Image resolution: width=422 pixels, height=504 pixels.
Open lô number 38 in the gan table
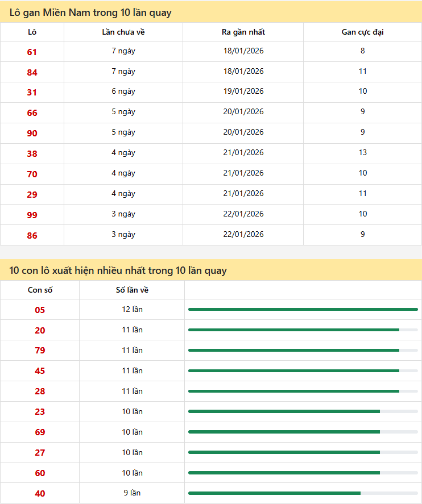32,153
